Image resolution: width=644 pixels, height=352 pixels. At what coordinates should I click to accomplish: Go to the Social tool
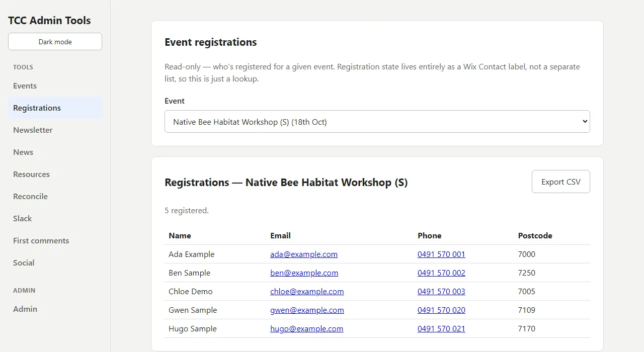(55, 263)
